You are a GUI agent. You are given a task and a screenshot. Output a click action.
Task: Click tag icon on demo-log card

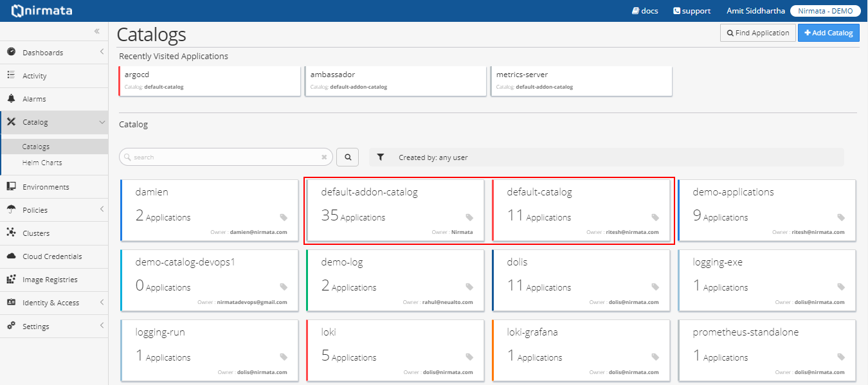coord(469,287)
